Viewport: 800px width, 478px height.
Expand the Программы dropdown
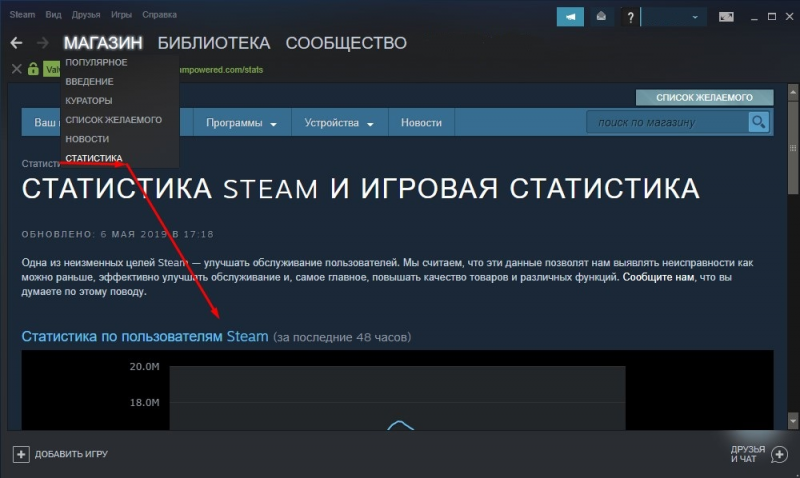click(241, 123)
